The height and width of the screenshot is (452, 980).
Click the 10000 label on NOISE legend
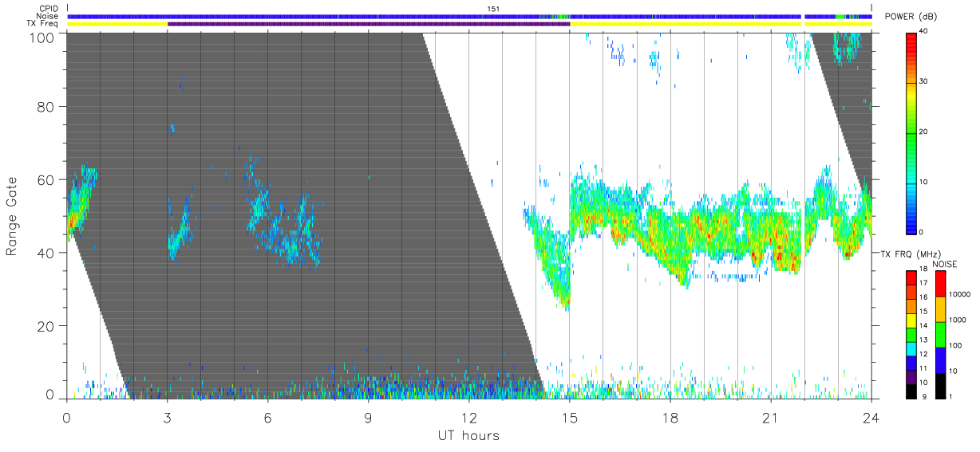[962, 294]
